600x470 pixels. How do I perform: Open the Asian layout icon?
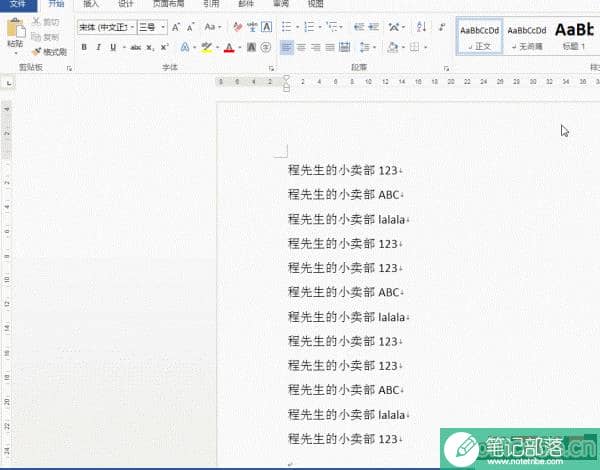[395, 27]
